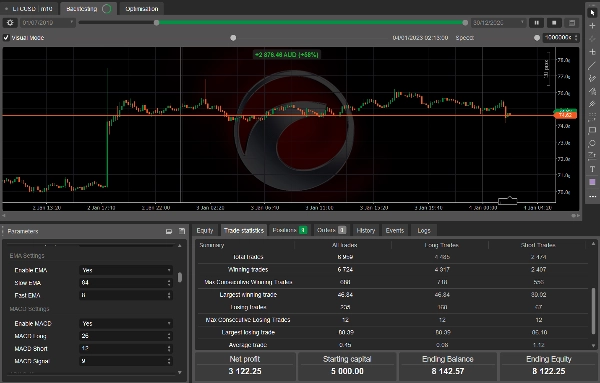The image size is (600, 383).
Task: Click the Largest winning trade row label
Action: [x=248, y=295]
